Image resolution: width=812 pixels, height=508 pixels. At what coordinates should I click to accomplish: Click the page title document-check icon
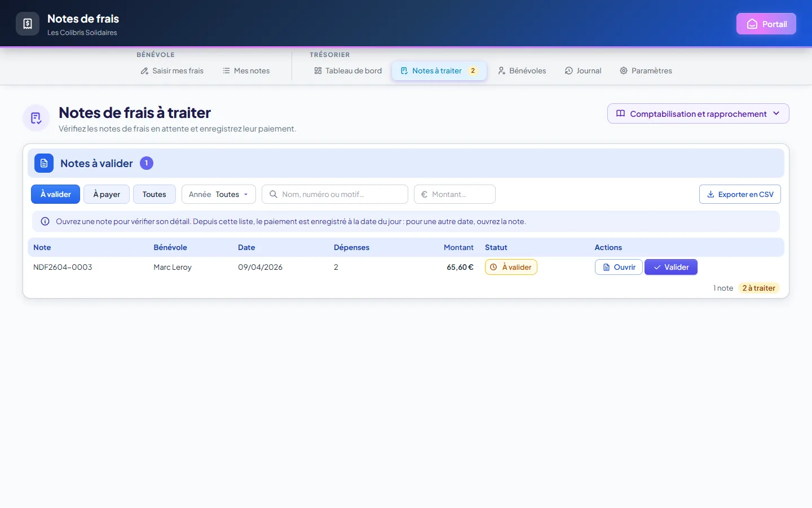(36, 118)
